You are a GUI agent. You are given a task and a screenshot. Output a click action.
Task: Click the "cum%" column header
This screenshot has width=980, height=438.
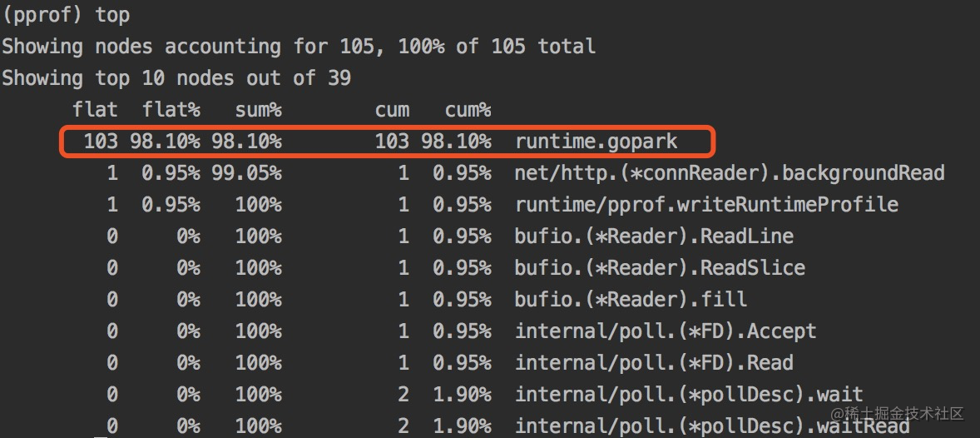468,110
